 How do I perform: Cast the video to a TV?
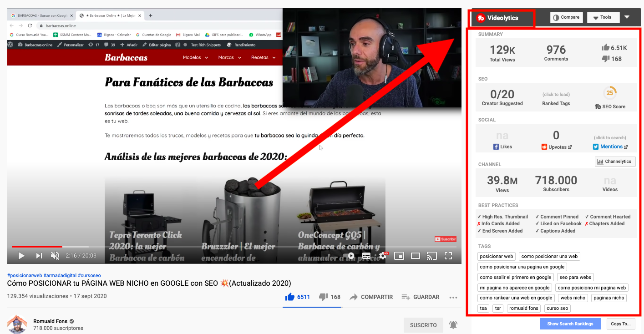click(431, 256)
